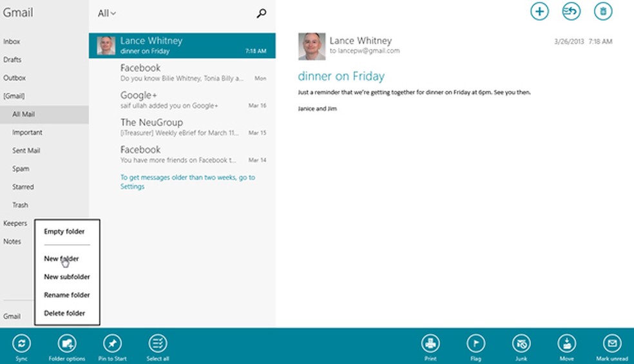Choose New folder from the popup menu
The image size is (634, 364).
61,258
